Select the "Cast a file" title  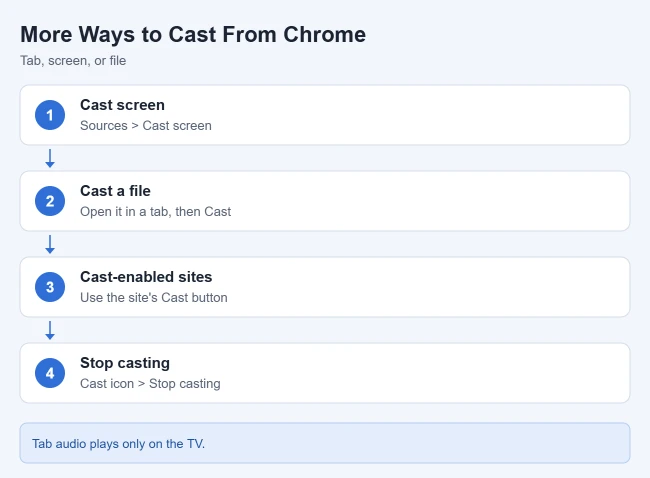tap(115, 191)
